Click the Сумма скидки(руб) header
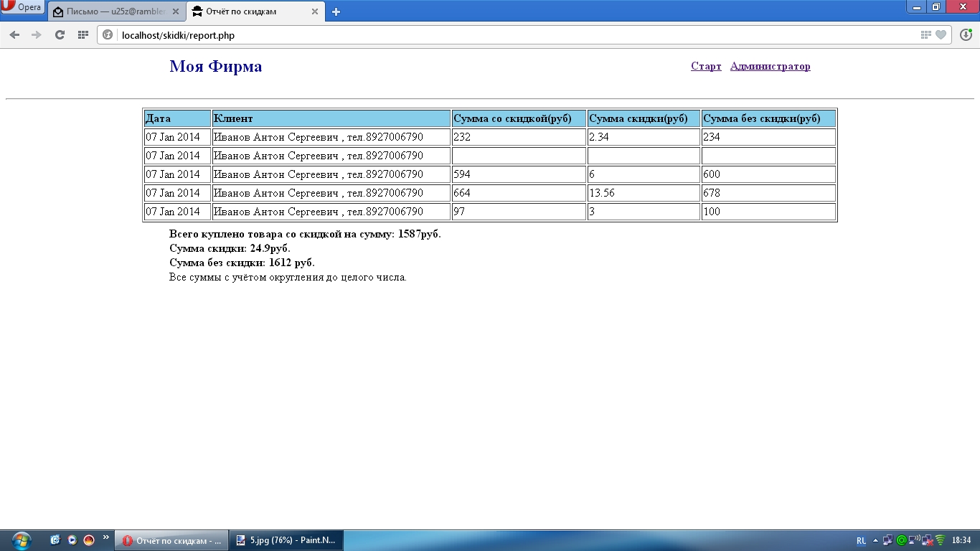The width and height of the screenshot is (980, 551). pos(644,118)
